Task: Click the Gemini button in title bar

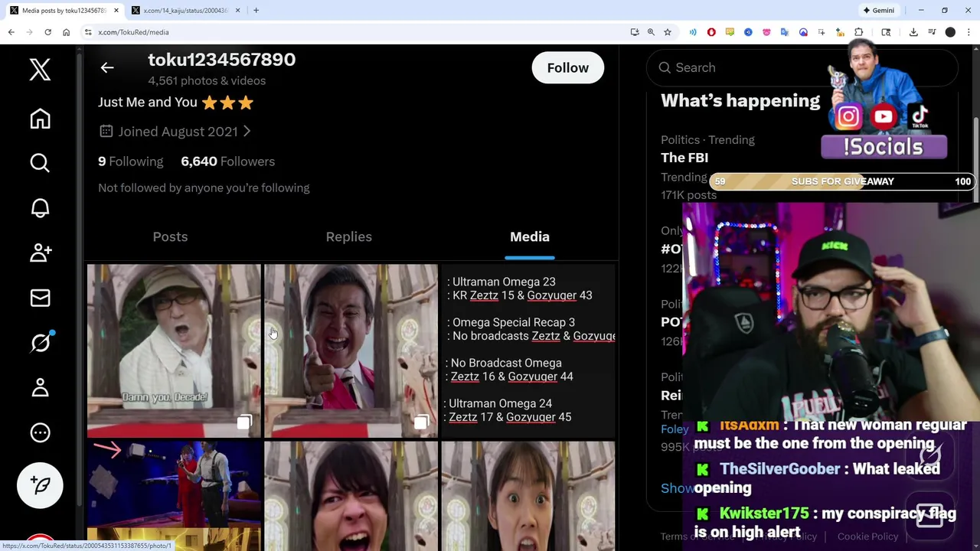Action: [878, 10]
